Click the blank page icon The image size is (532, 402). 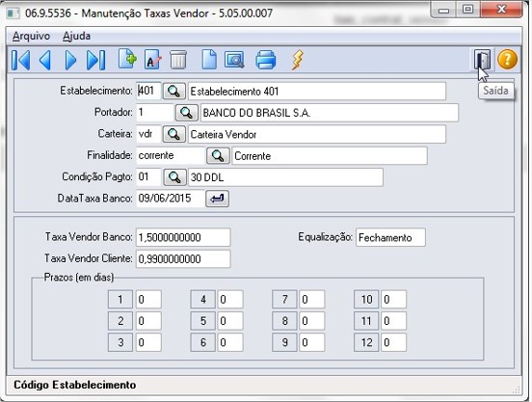point(209,60)
